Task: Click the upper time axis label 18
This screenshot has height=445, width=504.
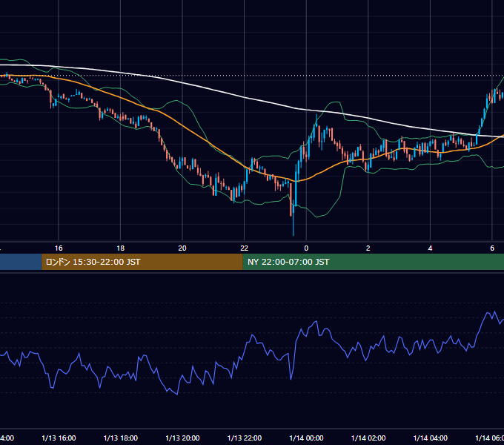Action: (121, 248)
